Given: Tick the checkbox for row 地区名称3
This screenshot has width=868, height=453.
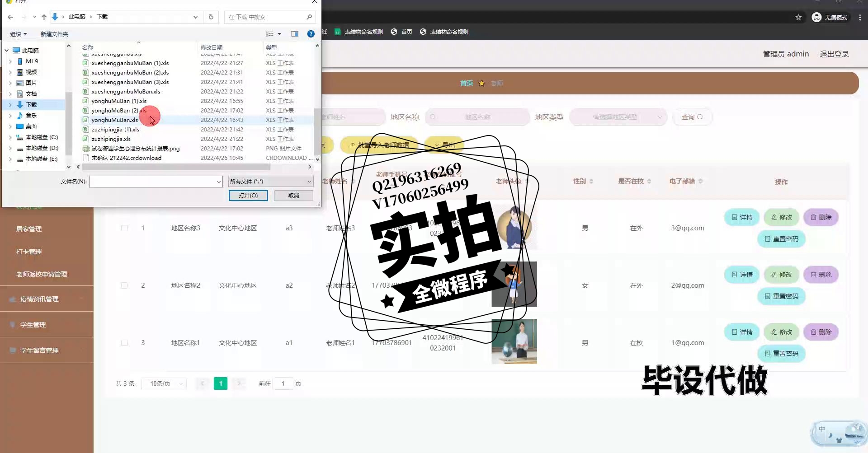Looking at the screenshot, I should (x=124, y=228).
